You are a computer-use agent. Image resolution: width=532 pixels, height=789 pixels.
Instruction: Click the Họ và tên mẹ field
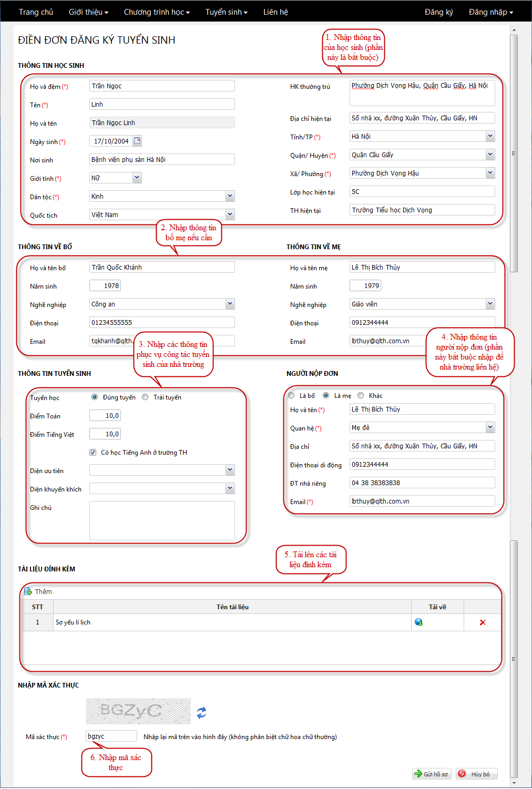pyautogui.click(x=422, y=267)
